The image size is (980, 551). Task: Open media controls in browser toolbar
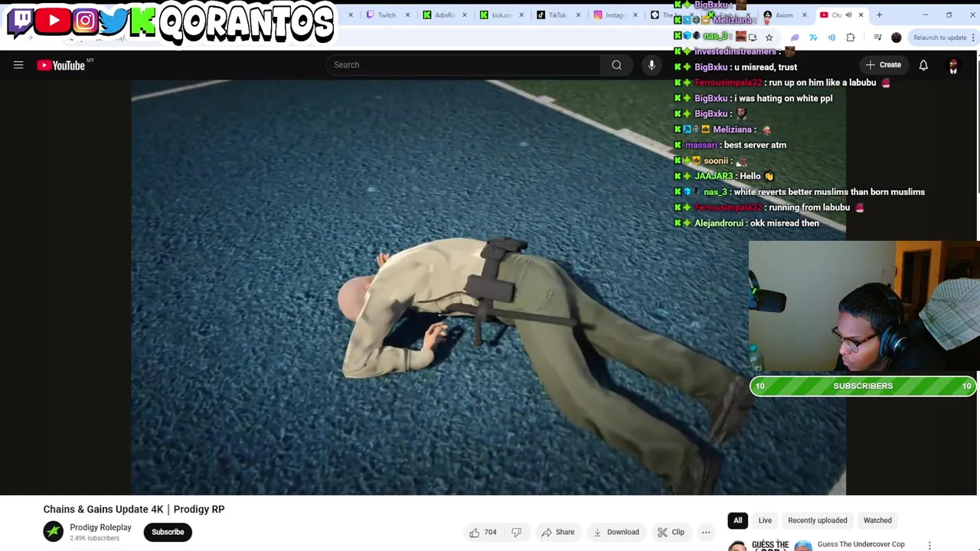click(877, 37)
